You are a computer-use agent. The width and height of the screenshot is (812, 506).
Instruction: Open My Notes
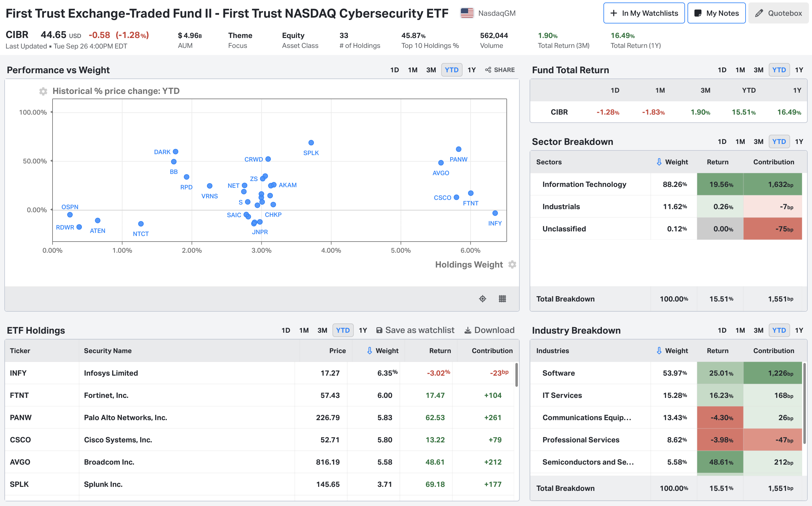[x=716, y=13]
